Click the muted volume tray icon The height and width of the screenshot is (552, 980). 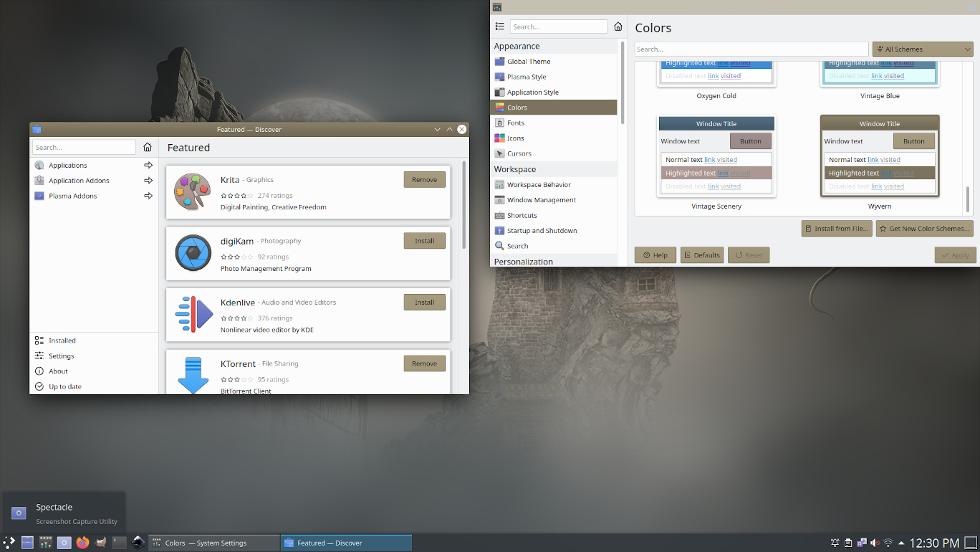point(875,543)
